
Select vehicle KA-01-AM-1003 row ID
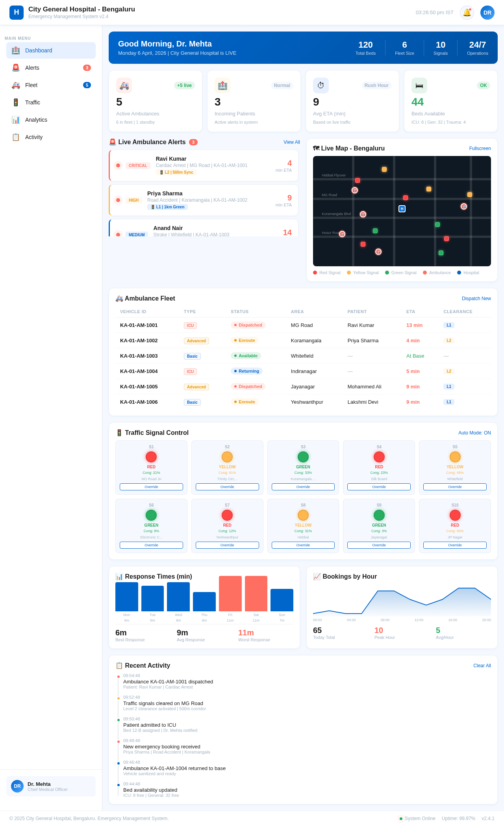pyautogui.click(x=139, y=356)
